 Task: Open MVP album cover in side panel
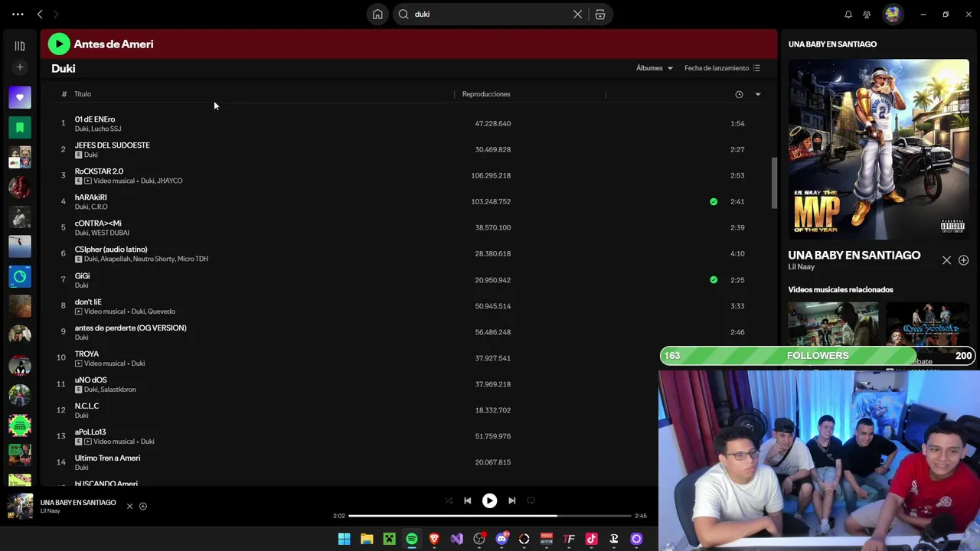point(878,149)
